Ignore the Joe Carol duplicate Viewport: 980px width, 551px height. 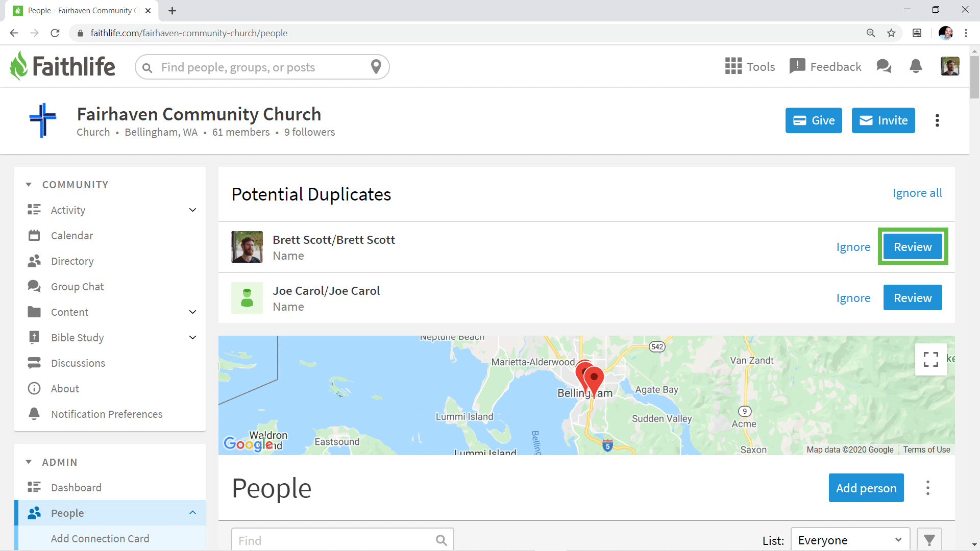tap(853, 298)
